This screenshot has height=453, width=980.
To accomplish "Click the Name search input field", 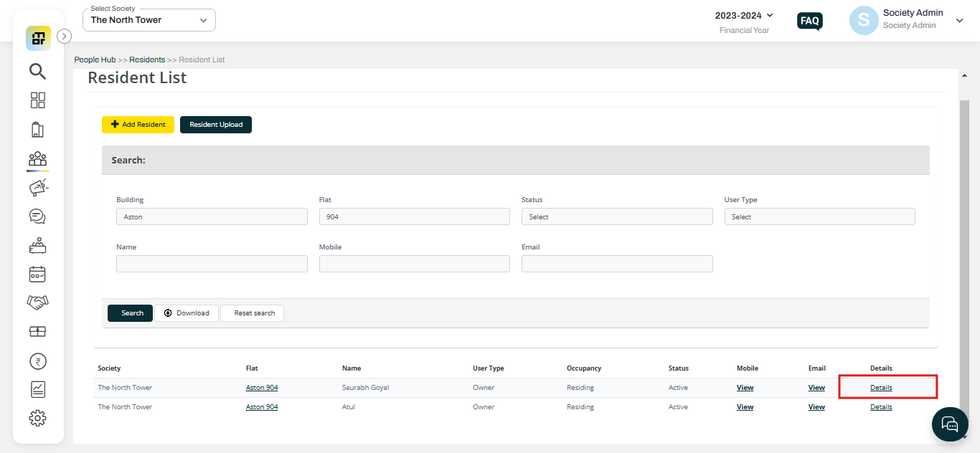I will 212,264.
